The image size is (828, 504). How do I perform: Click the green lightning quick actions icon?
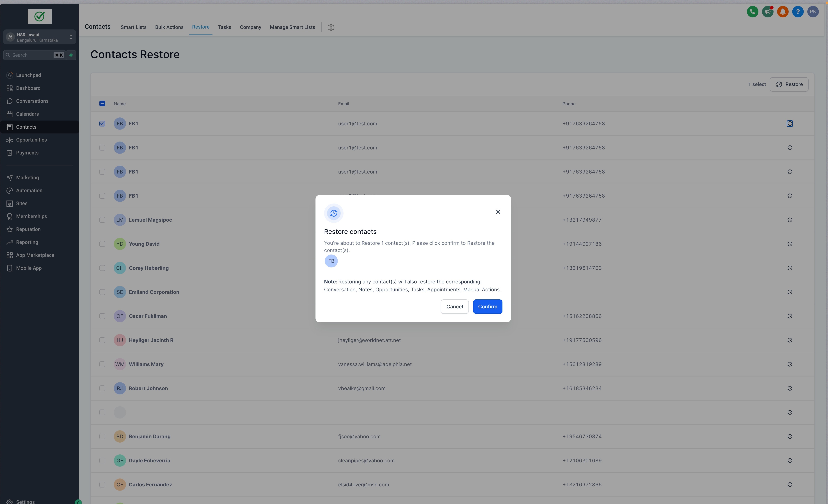click(71, 55)
